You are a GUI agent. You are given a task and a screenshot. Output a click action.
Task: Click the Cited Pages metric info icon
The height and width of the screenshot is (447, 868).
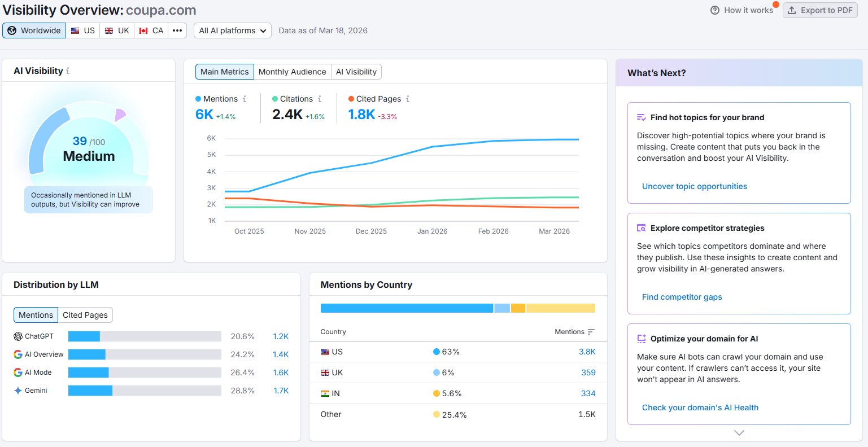pyautogui.click(x=408, y=99)
